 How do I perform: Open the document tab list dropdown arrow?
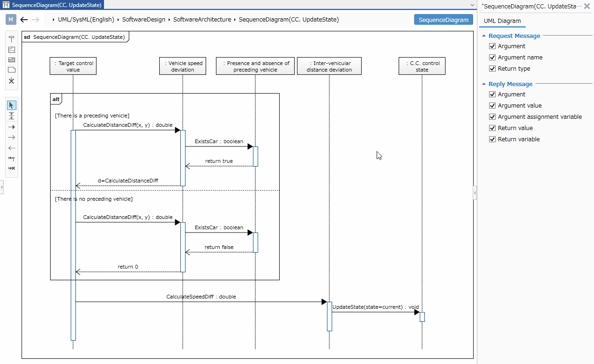pyautogui.click(x=472, y=5)
